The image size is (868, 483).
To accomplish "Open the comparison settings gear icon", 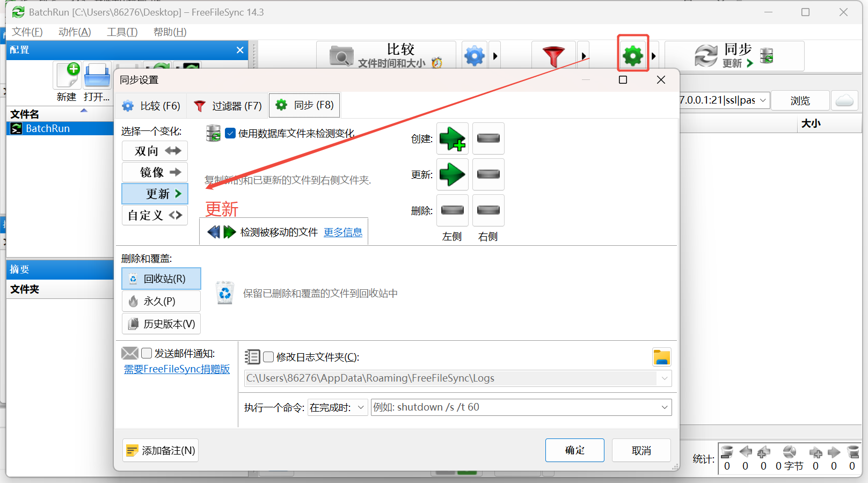I will [475, 56].
